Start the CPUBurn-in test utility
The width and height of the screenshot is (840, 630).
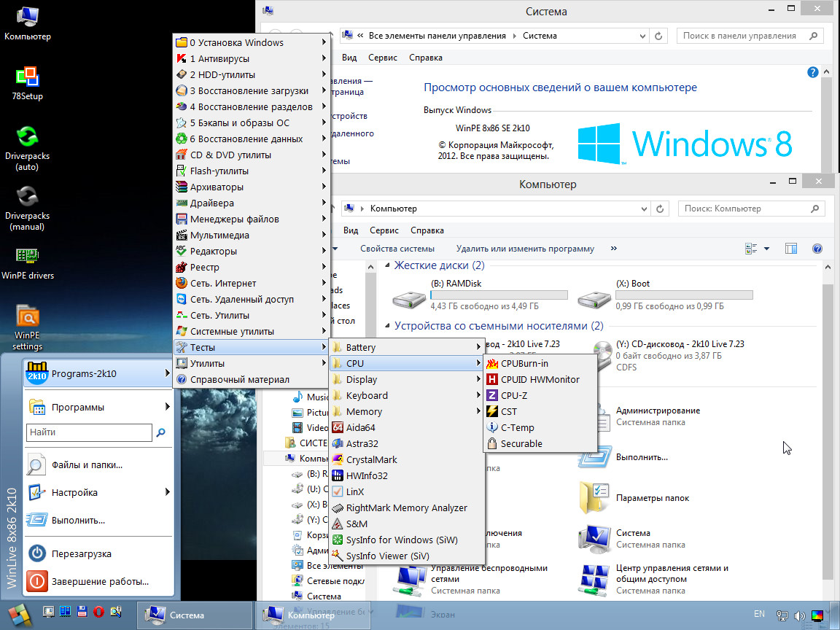pos(524,363)
